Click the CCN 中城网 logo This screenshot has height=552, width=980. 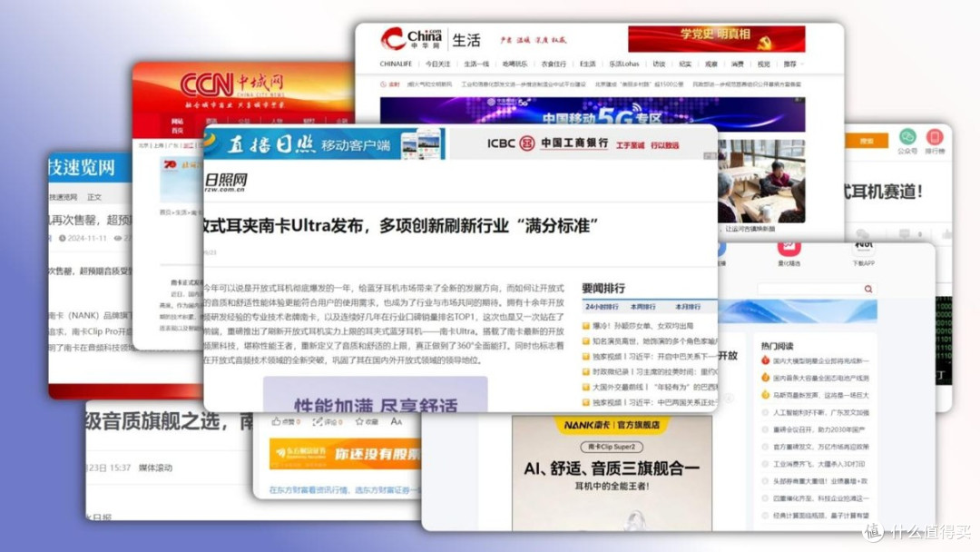point(231,84)
